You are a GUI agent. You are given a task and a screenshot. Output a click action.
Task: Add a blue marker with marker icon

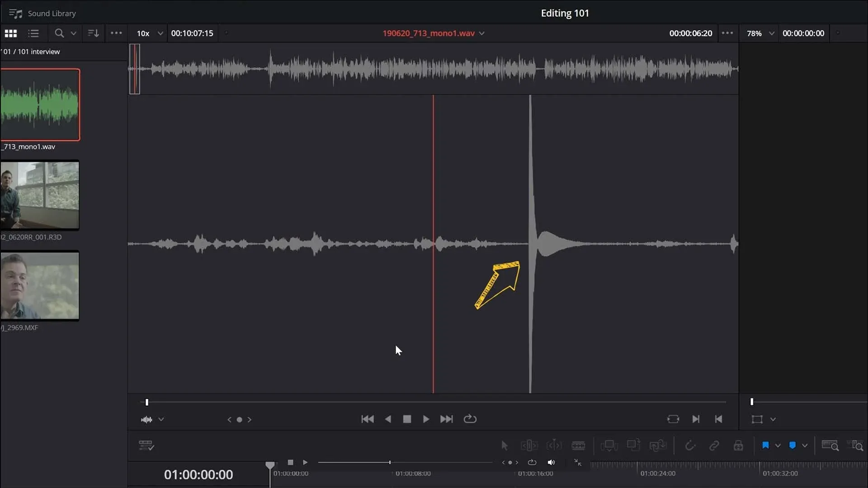[793, 446]
